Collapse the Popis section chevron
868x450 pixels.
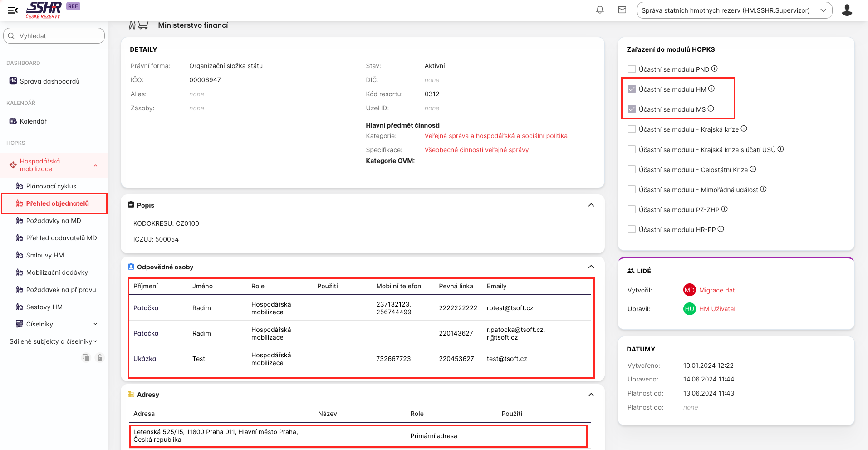point(591,205)
